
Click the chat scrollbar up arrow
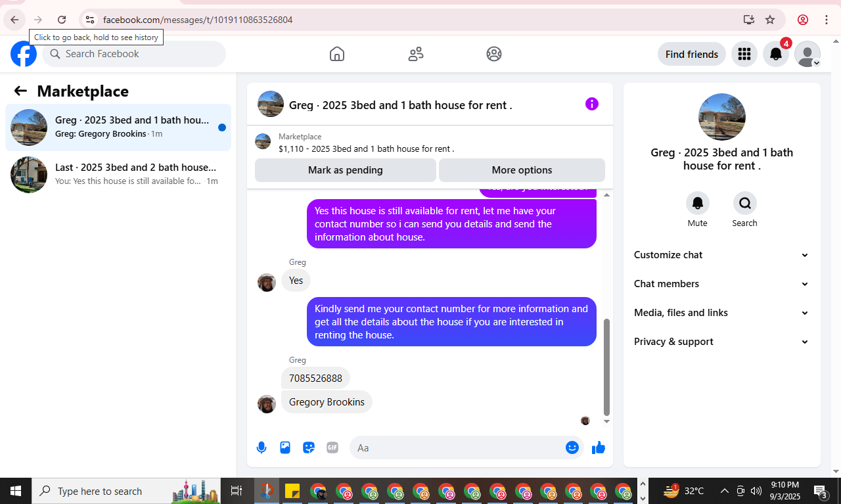[606, 195]
